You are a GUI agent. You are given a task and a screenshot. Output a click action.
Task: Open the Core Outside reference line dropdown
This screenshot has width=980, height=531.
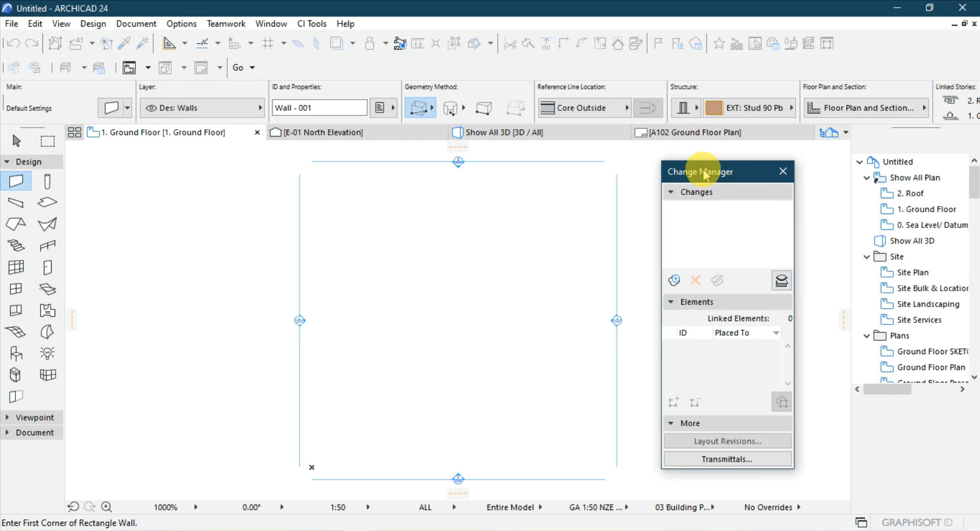[627, 108]
